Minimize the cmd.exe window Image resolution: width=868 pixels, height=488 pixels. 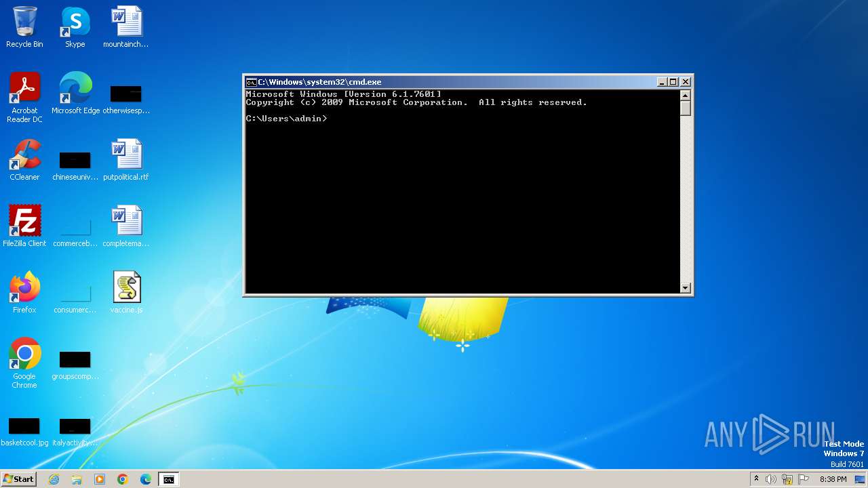(662, 82)
